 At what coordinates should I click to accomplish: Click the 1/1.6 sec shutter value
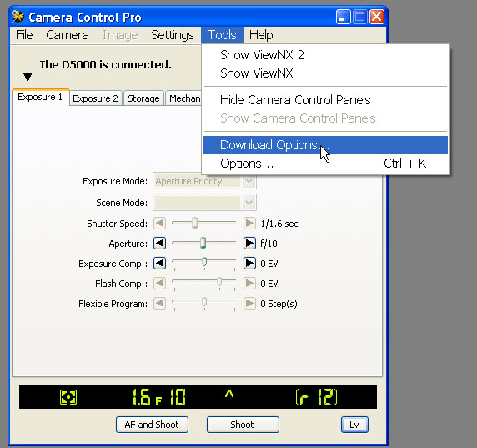[x=279, y=224]
